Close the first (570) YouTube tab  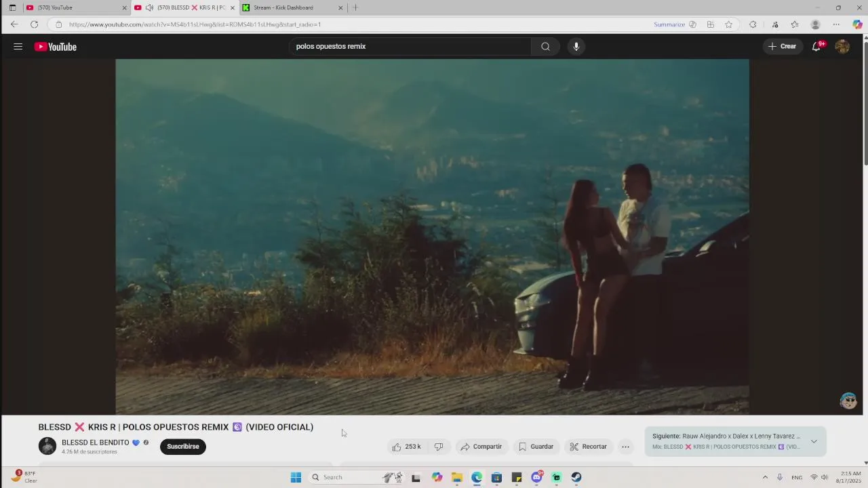click(124, 7)
